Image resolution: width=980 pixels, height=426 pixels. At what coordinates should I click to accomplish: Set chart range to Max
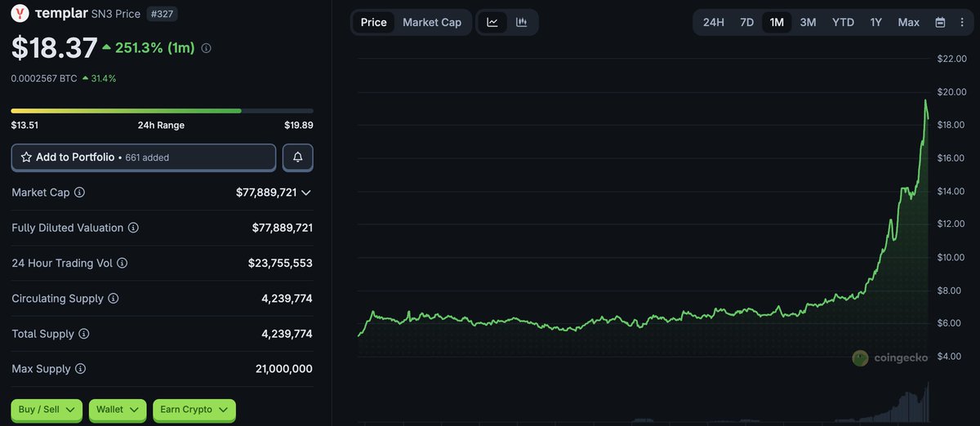[909, 22]
